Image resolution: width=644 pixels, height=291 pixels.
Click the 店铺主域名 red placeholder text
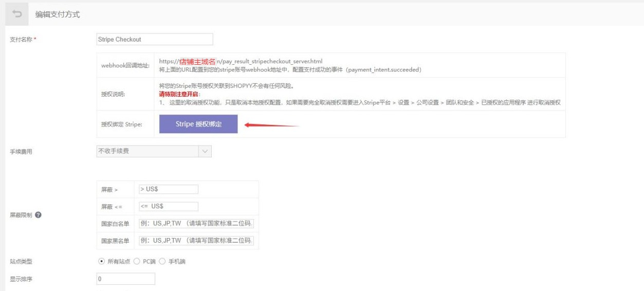pyautogui.click(x=198, y=62)
